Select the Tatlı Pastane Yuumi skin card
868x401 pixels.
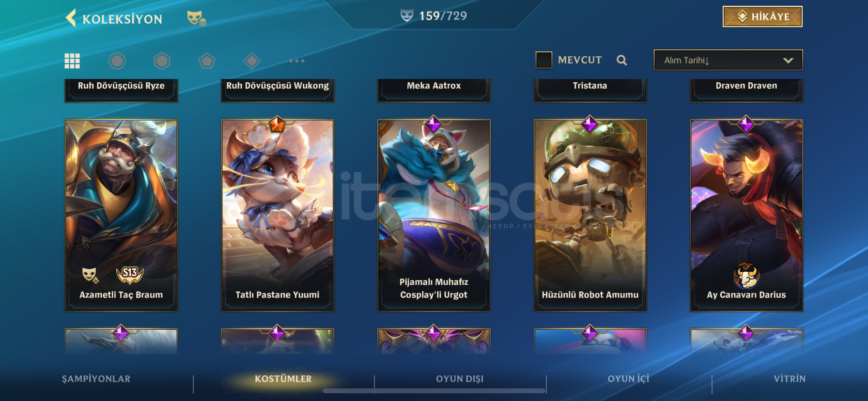coord(278,215)
